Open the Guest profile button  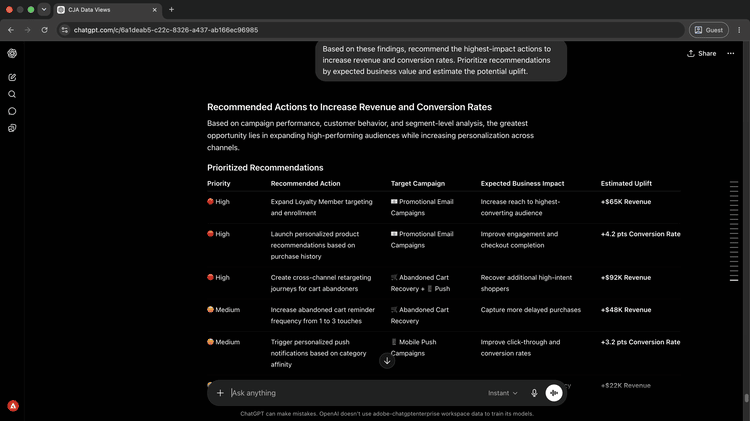(x=708, y=30)
